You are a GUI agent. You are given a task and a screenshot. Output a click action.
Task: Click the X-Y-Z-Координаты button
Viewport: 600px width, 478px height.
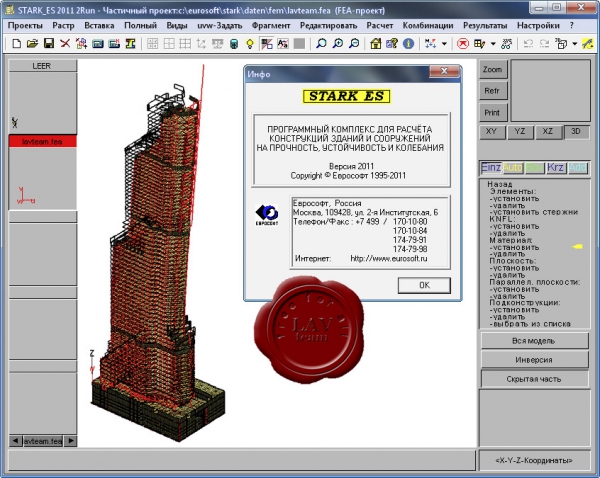coord(534,460)
